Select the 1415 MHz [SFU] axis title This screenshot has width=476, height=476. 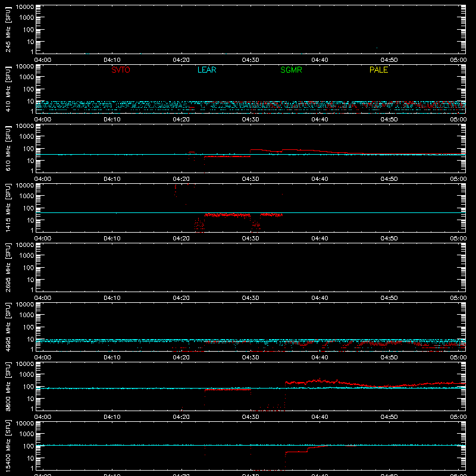(8, 208)
